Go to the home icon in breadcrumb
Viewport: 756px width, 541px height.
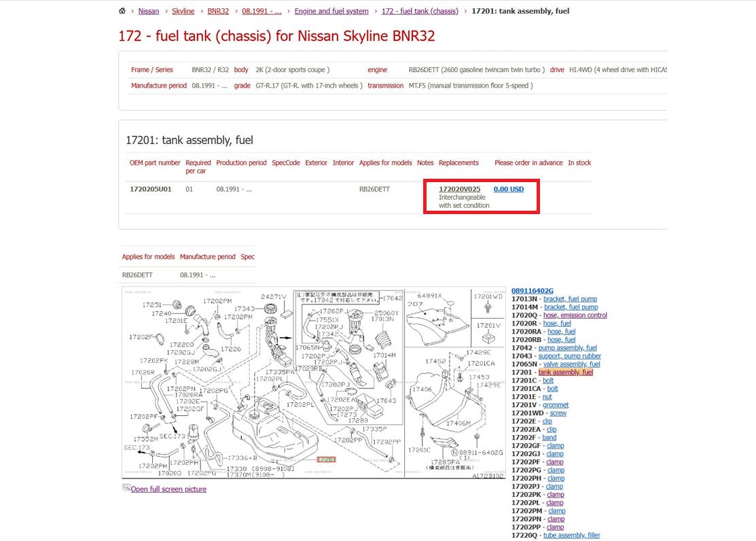click(122, 11)
